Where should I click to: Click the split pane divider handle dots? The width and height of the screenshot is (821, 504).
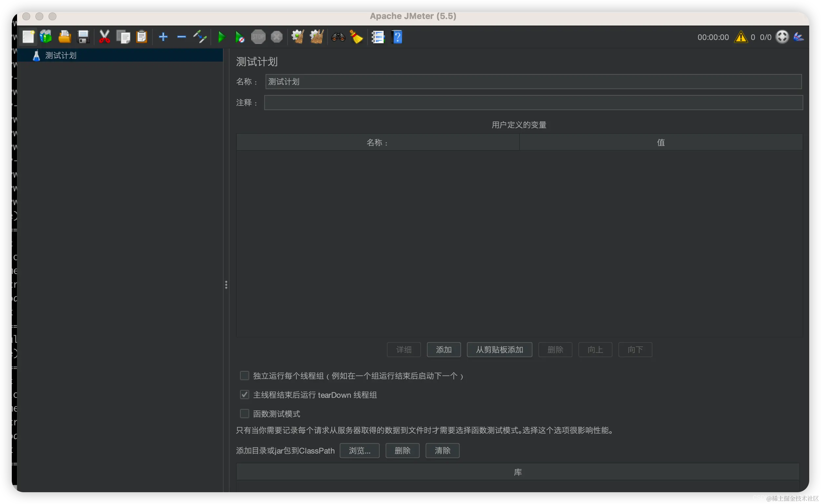226,285
